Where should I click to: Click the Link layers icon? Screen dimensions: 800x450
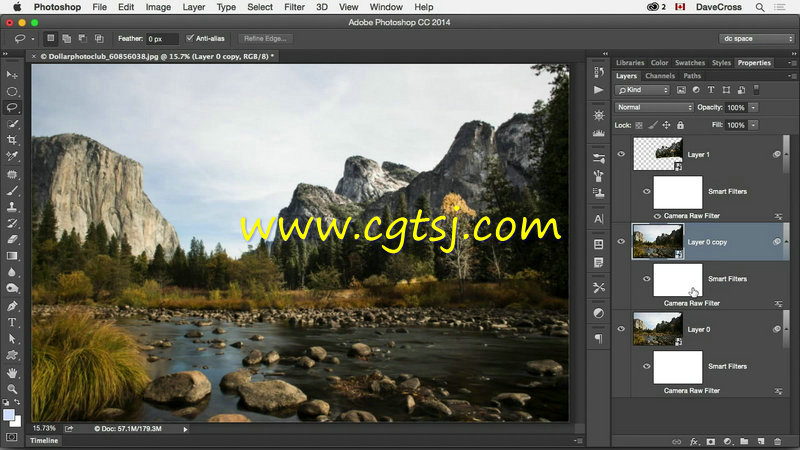(x=677, y=441)
